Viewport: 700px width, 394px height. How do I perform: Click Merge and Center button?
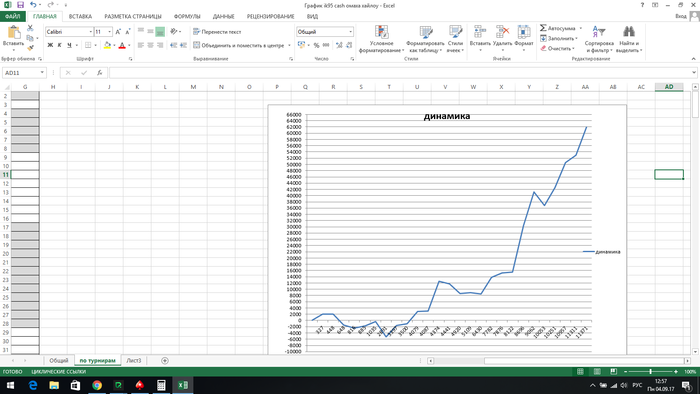coord(242,45)
